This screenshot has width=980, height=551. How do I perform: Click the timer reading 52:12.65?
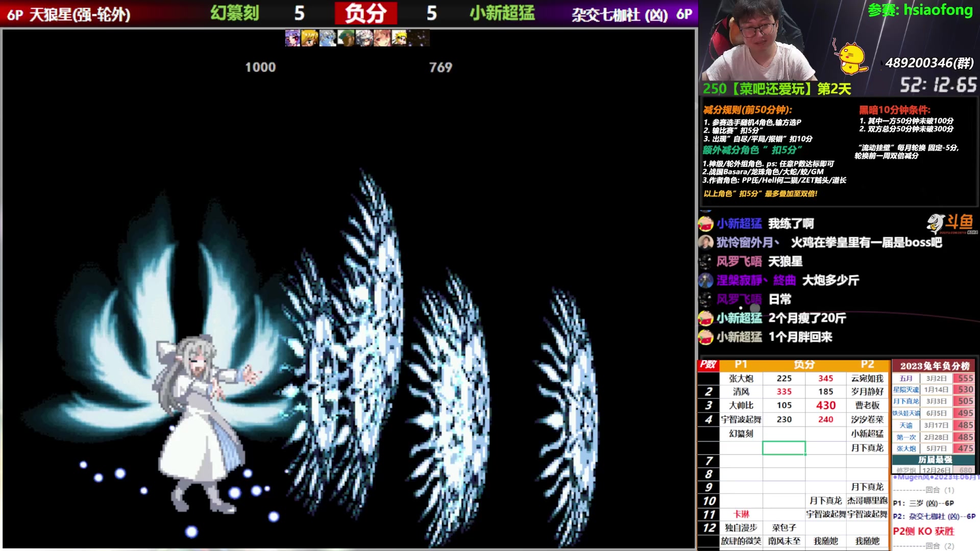[x=938, y=85]
